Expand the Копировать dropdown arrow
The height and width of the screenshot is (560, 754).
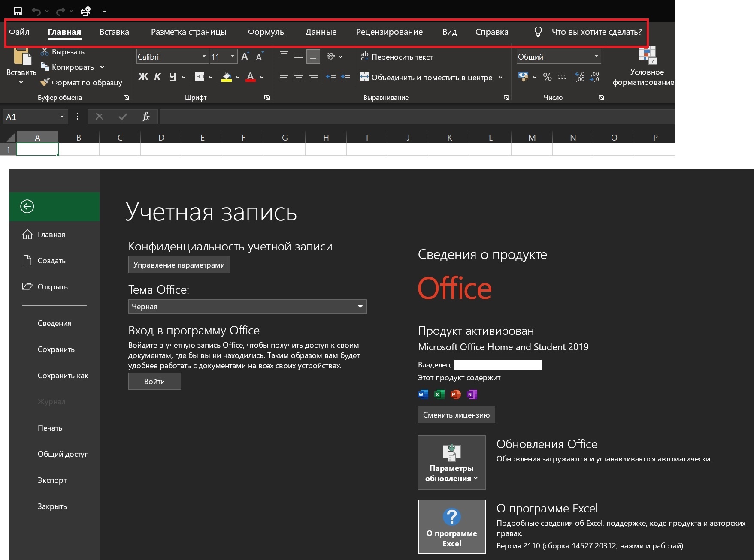click(x=102, y=67)
